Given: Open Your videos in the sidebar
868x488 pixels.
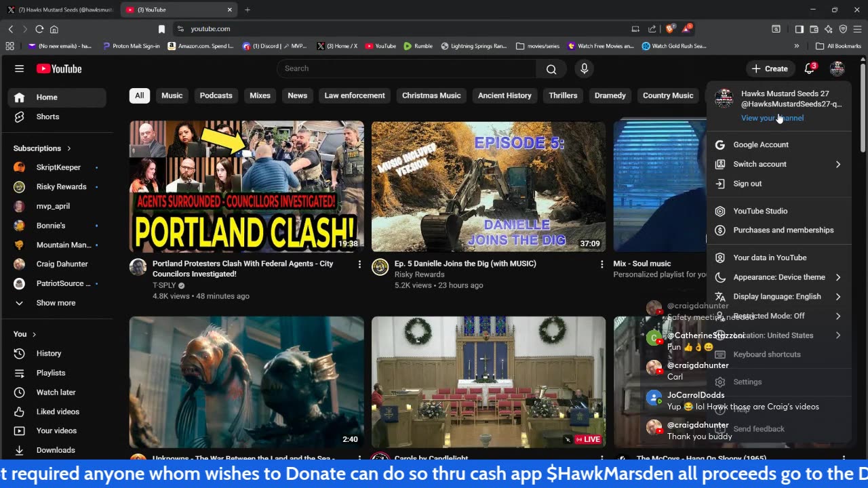Looking at the screenshot, I should point(56,431).
